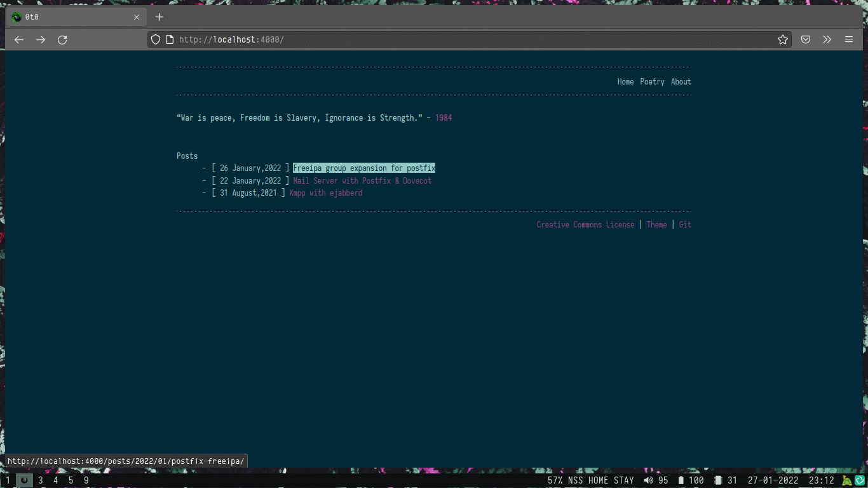Close the 0t0 tab
Viewport: 868px width, 488px height.
coord(137,17)
